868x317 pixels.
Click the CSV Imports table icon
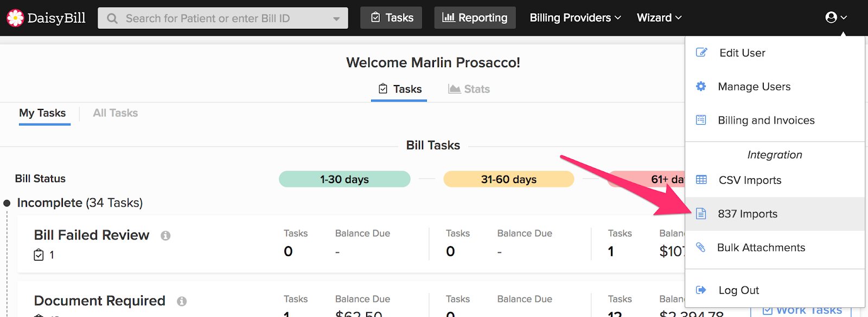pos(701,180)
